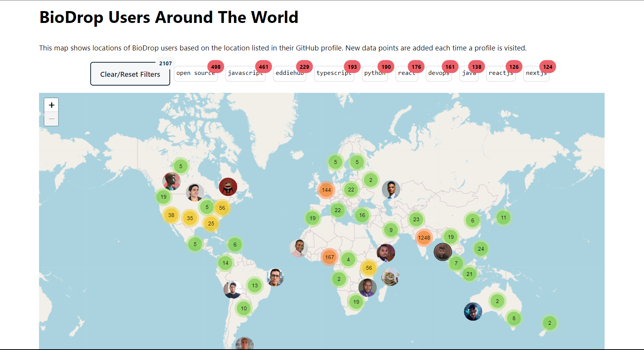Open the 19 cluster near Myanmar
Image resolution: width=644 pixels, height=350 pixels.
(451, 237)
